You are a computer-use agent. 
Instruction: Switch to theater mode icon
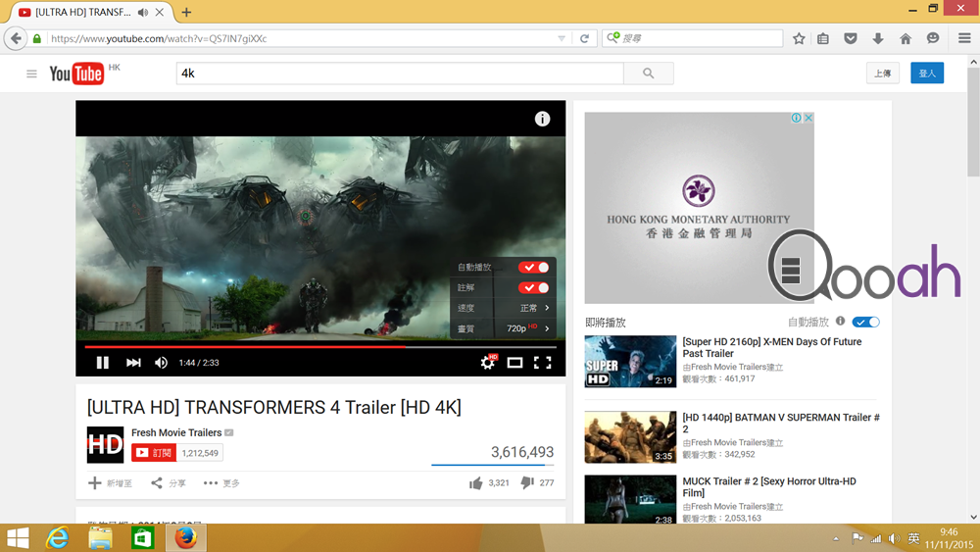pyautogui.click(x=515, y=363)
